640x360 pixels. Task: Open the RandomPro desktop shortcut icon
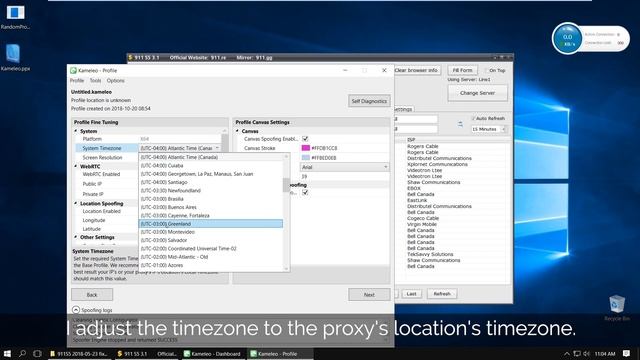[x=15, y=13]
